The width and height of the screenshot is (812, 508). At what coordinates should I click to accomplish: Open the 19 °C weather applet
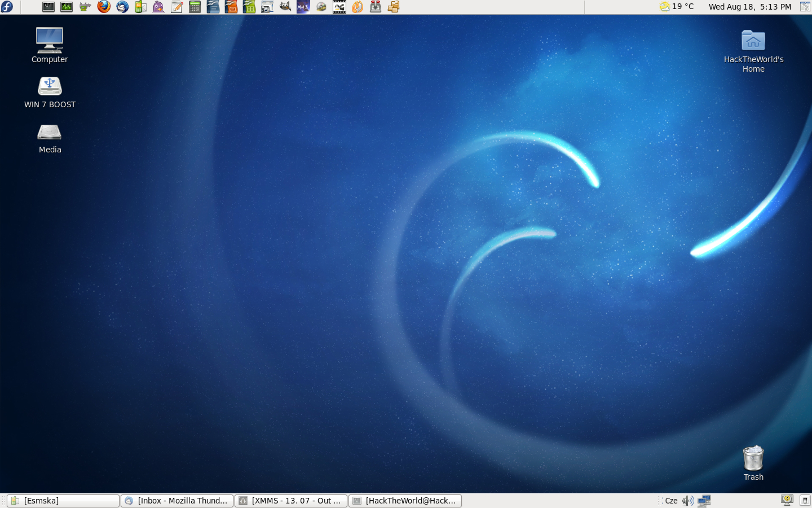click(677, 7)
